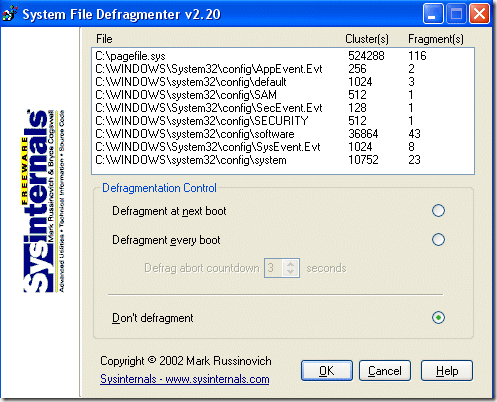497x402 pixels.
Task: Select the config\SAM file row
Action: coord(283,95)
